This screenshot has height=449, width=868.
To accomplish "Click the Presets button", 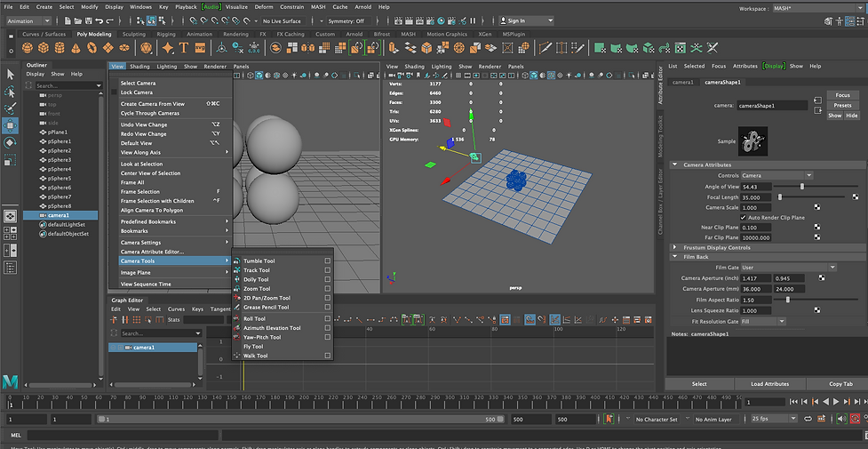I will [x=842, y=105].
